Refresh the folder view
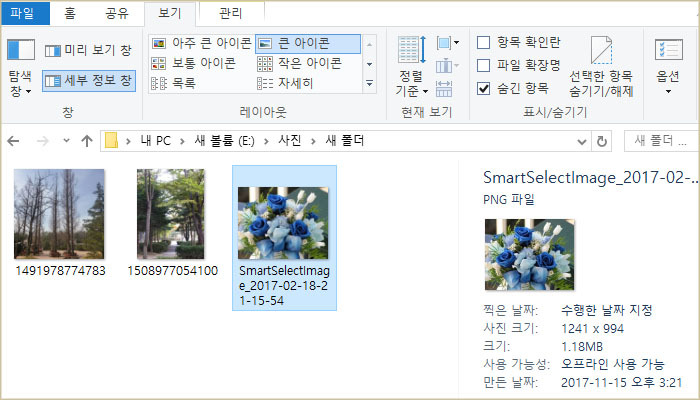The width and height of the screenshot is (700, 400). [x=601, y=142]
